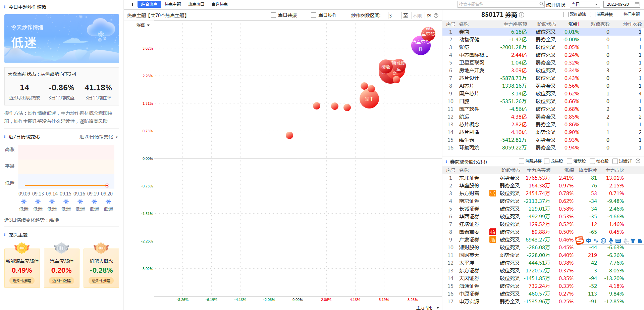The image size is (644, 310).
Task: Sort by 主力净买额 column in theme list
Action: [515, 24]
